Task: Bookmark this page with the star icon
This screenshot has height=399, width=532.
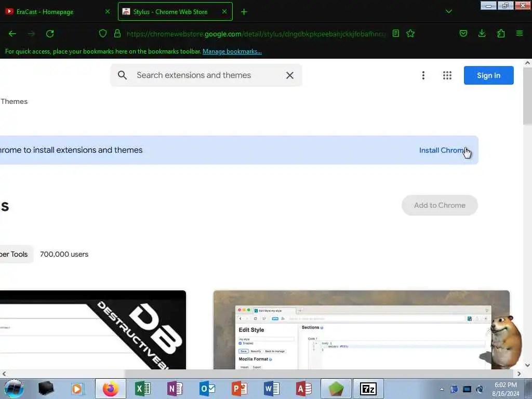Action: tap(410, 33)
